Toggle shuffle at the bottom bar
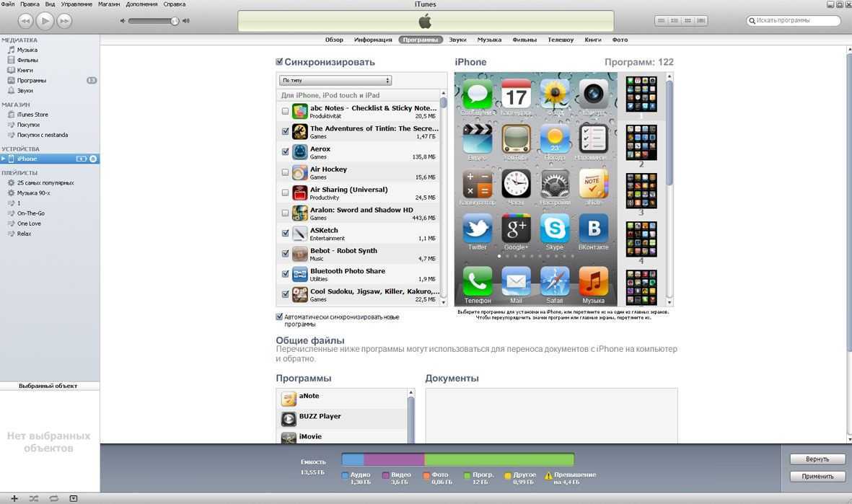852x504 pixels. pyautogui.click(x=34, y=498)
